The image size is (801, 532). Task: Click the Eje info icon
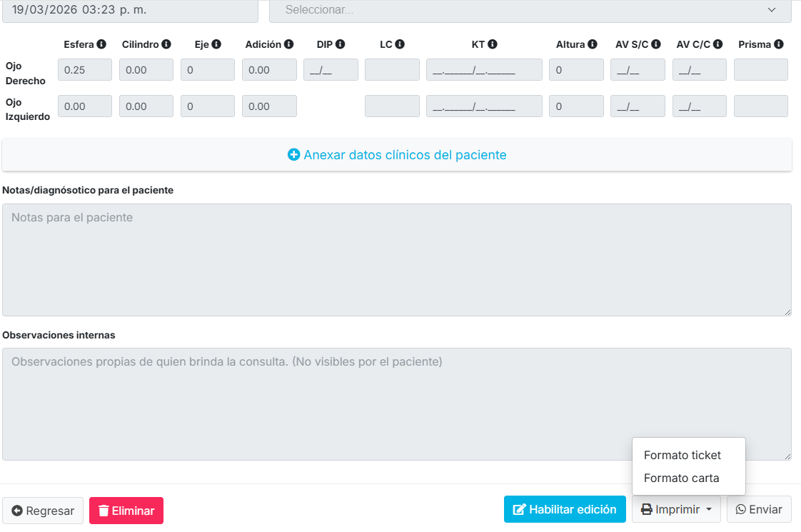coord(216,44)
